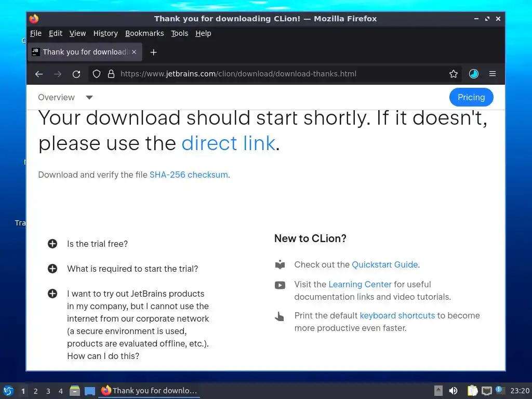Open the volume control in the system tray
Image resolution: width=532 pixels, height=399 pixels.
pos(453,391)
